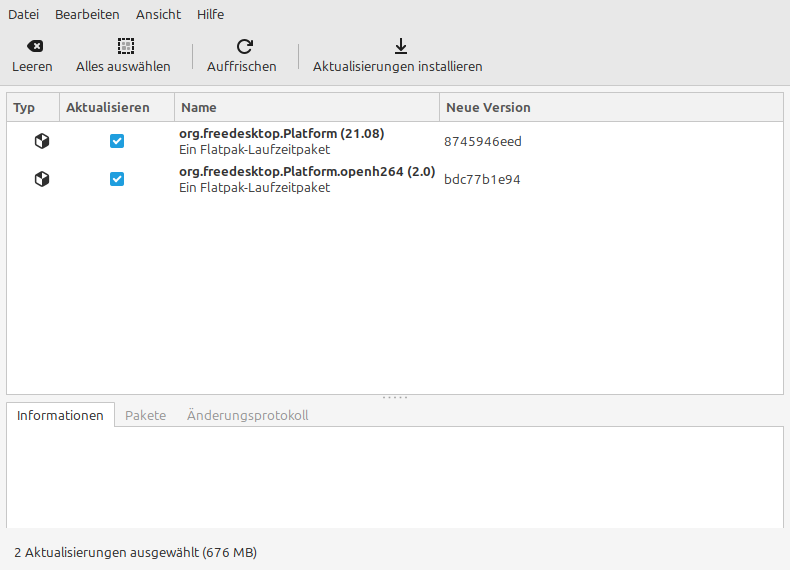This screenshot has width=790, height=570.
Task: Sort by the Name column header
Action: tap(307, 107)
